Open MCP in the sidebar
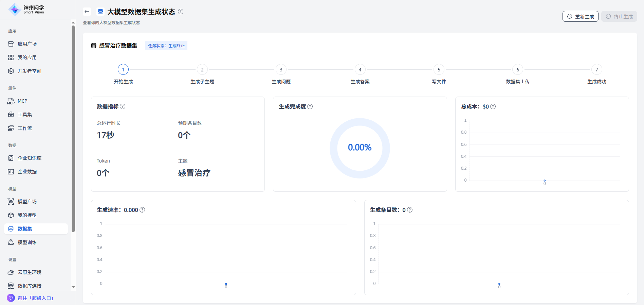This screenshot has width=644, height=305. coord(22,101)
